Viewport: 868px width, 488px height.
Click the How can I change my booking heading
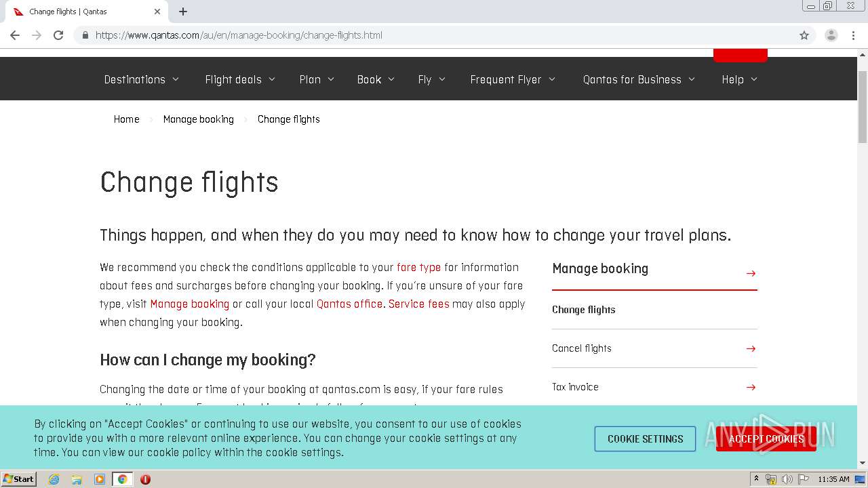click(x=208, y=360)
